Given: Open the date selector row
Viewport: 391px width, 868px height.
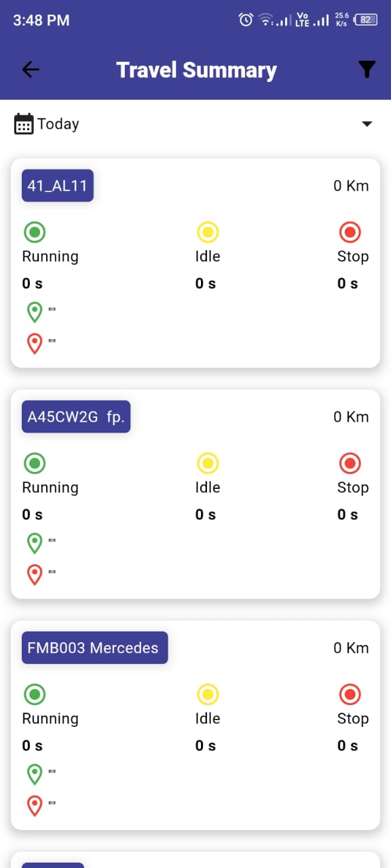Looking at the screenshot, I should click(195, 123).
